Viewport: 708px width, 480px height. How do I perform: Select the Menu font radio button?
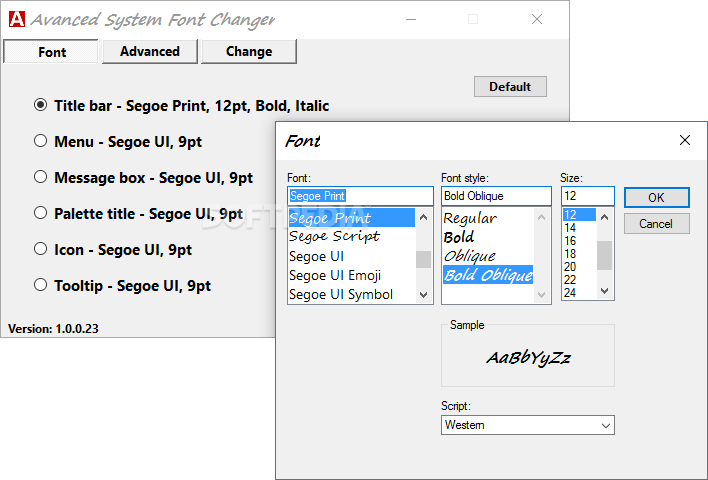tap(40, 141)
